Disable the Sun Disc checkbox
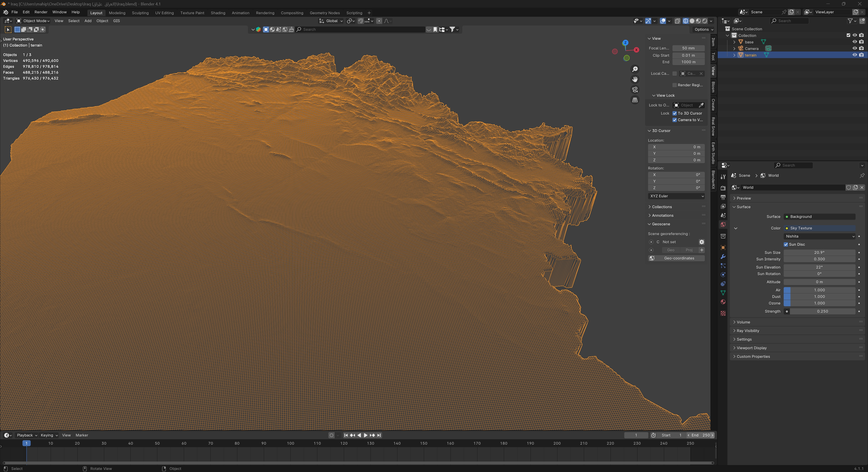The image size is (868, 472). (786, 244)
